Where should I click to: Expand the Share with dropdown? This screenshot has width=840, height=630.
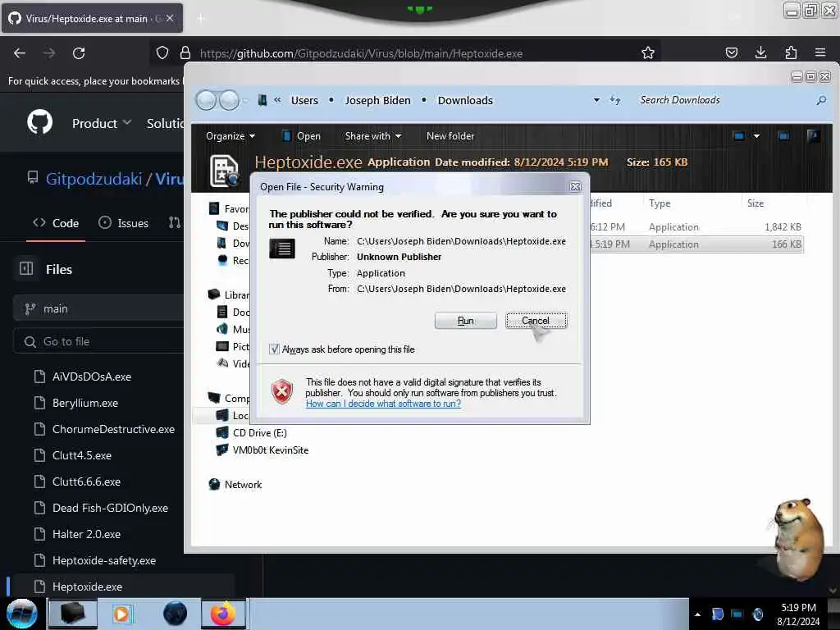(x=373, y=136)
